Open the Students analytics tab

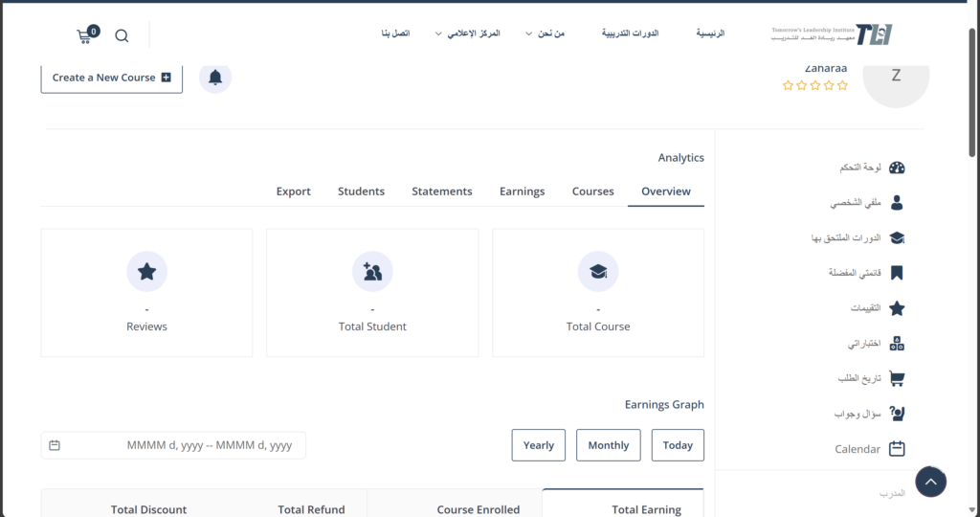(x=361, y=191)
